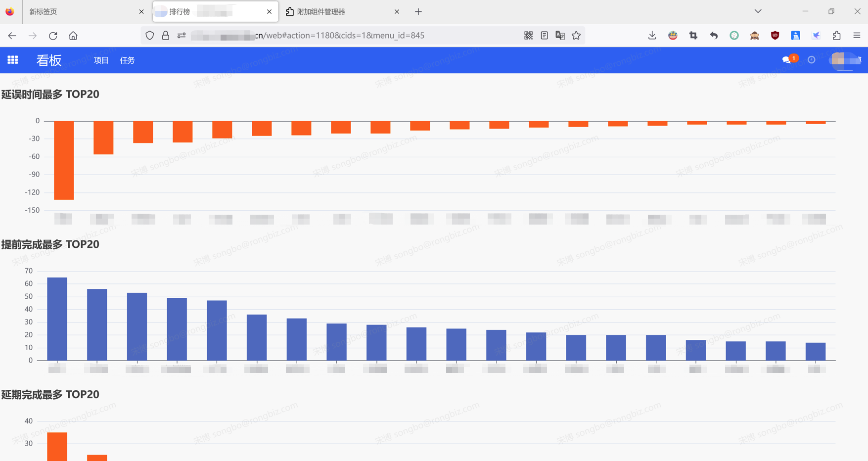Viewport: 868px width, 461px height.
Task: Click the 延误时间最多 TOP20 heading
Action: (50, 94)
